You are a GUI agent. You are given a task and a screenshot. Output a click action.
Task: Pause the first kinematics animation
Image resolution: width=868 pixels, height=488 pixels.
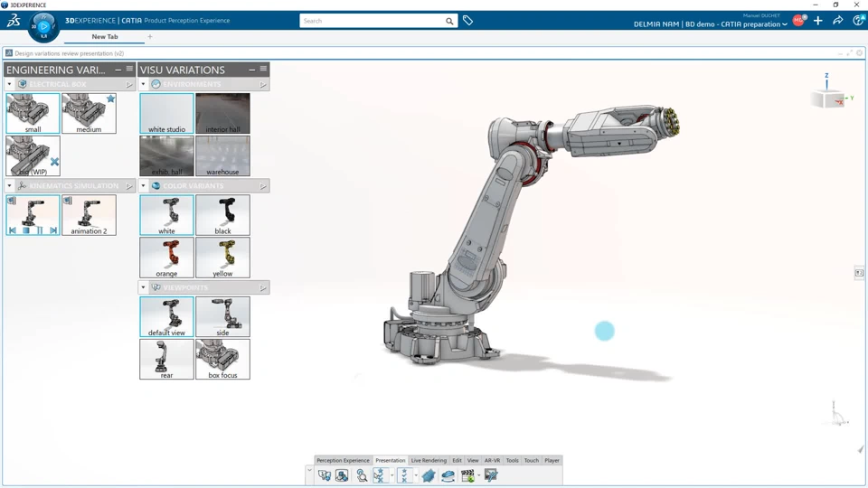pyautogui.click(x=40, y=230)
